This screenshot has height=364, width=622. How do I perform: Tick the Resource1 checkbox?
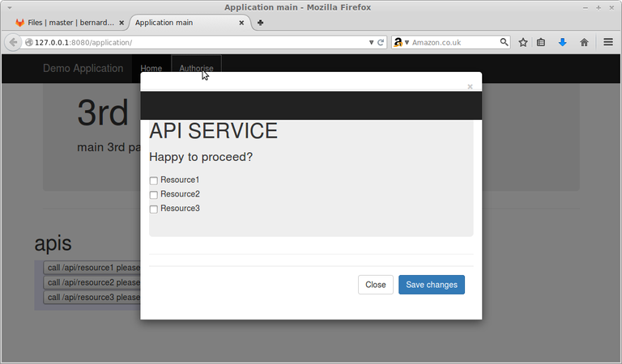pos(154,180)
